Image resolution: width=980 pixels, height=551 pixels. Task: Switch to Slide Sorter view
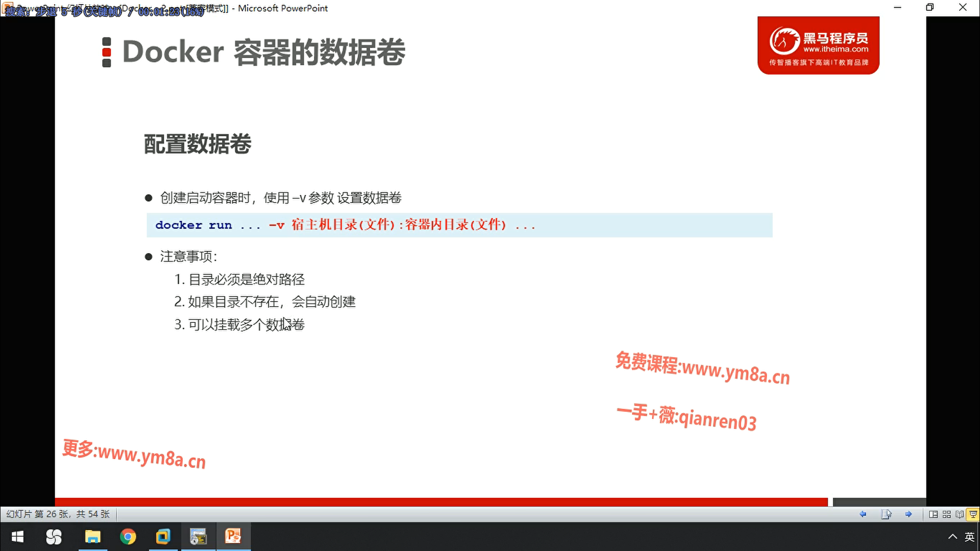(x=946, y=514)
